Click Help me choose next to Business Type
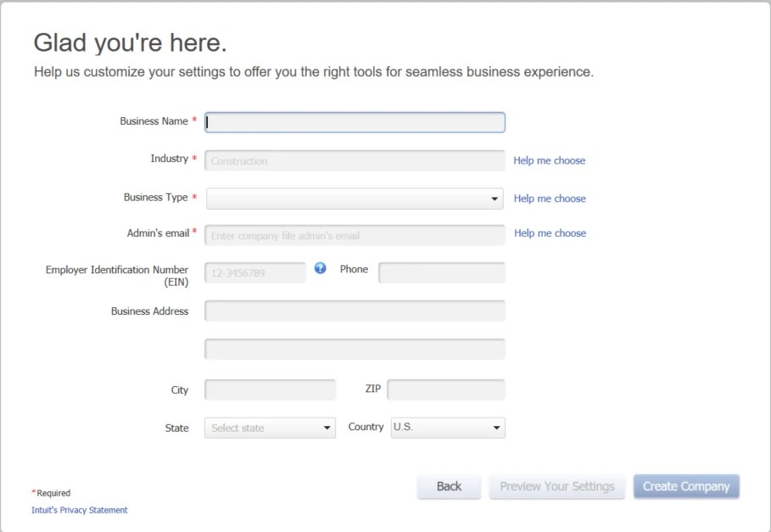 (x=550, y=198)
